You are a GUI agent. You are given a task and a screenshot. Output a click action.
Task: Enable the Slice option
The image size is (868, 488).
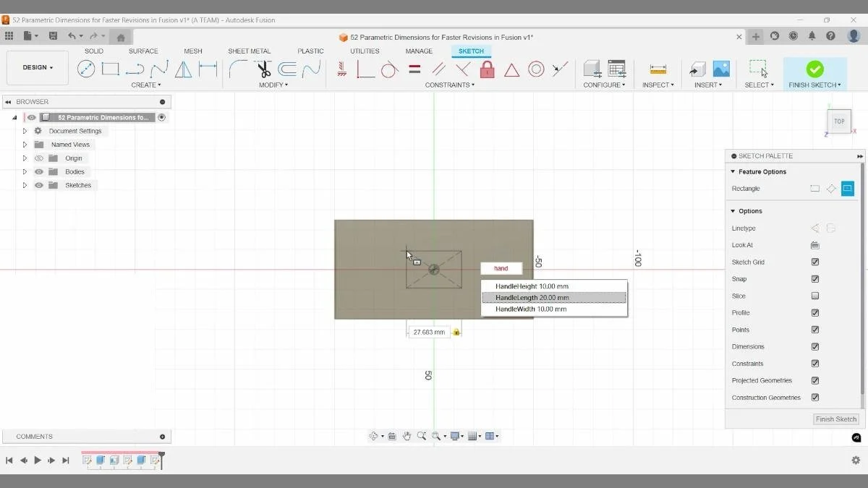[x=814, y=296]
